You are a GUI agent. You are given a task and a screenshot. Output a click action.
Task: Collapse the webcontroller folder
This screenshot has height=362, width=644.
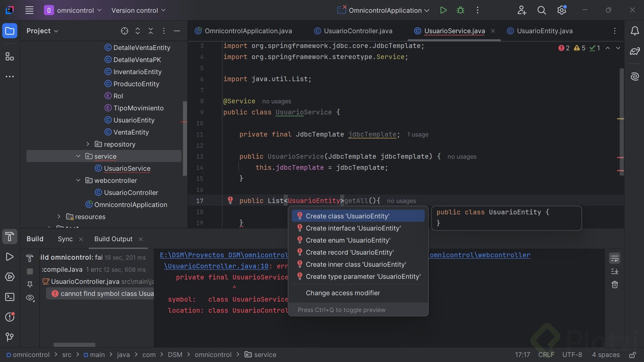click(x=78, y=180)
